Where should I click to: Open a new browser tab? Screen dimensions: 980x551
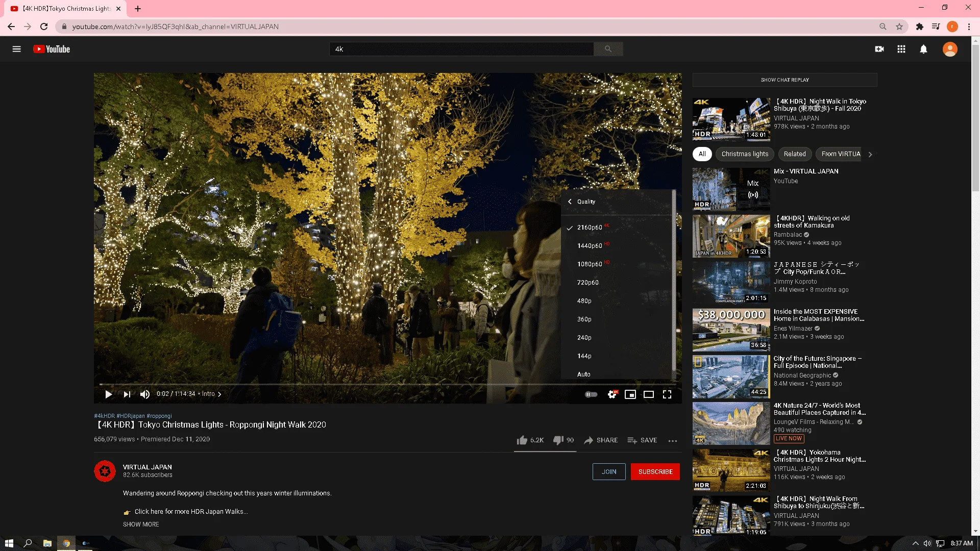click(x=138, y=9)
